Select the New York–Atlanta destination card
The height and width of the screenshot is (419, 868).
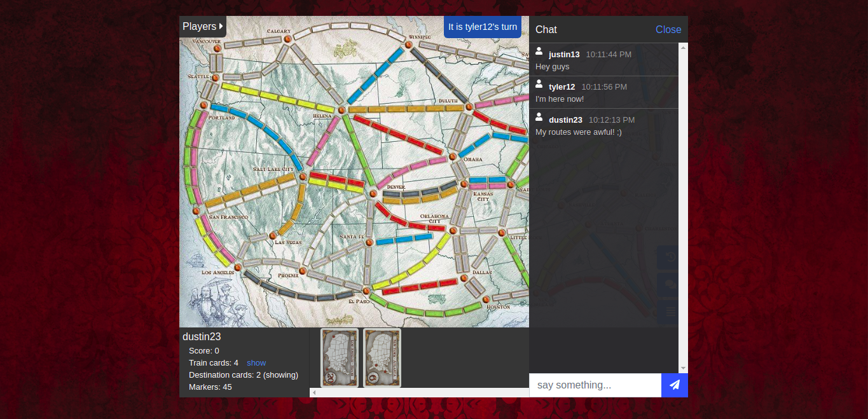coord(382,357)
